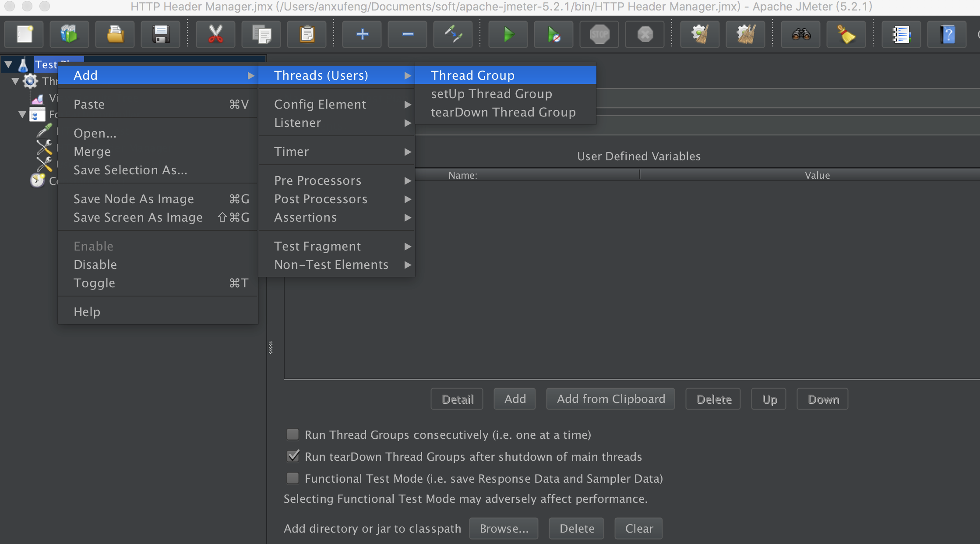Click Add from Clipboard button

610,399
